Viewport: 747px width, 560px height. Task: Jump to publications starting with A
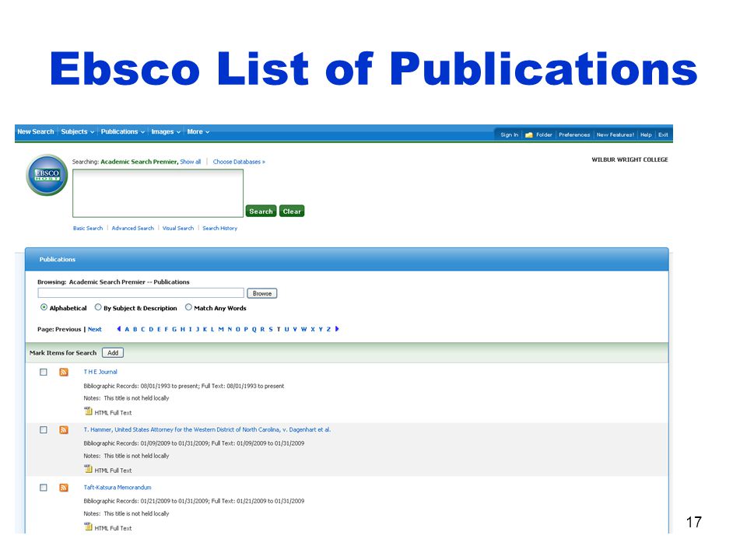click(x=127, y=329)
